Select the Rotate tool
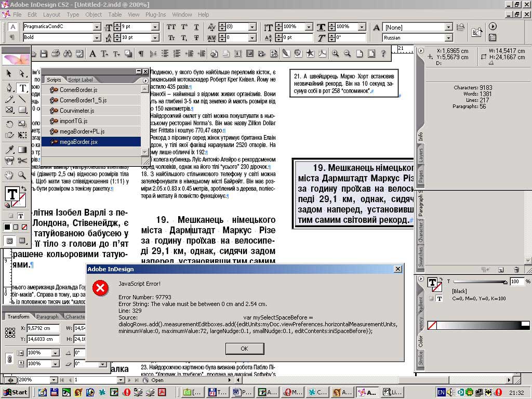This screenshot has height=399, width=532. (x=9, y=124)
